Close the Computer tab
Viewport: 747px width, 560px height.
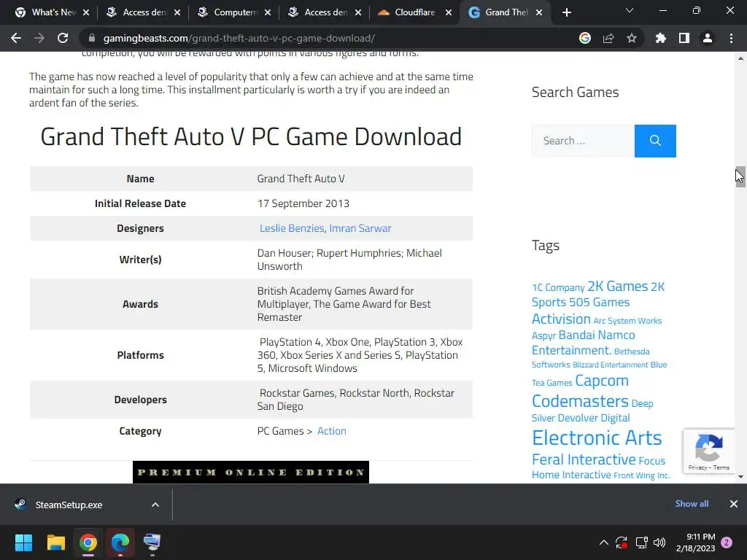click(x=268, y=12)
